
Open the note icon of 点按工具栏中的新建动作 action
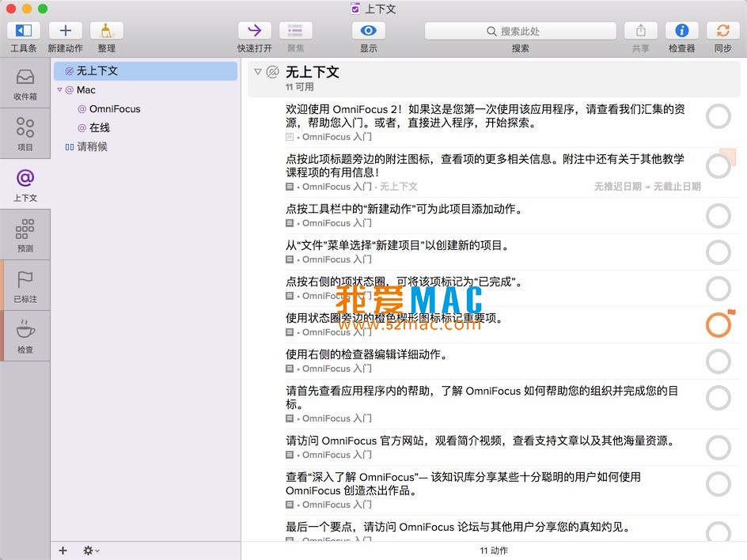coord(289,223)
